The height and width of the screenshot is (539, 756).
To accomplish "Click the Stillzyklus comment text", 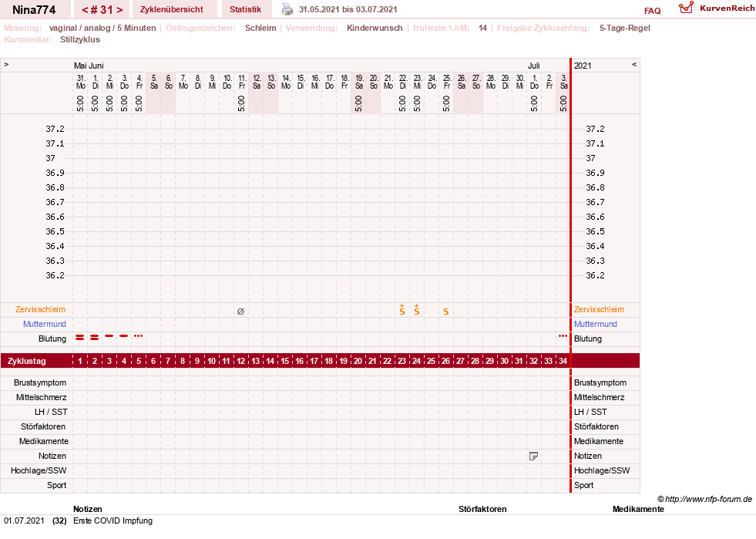I will click(x=80, y=39).
